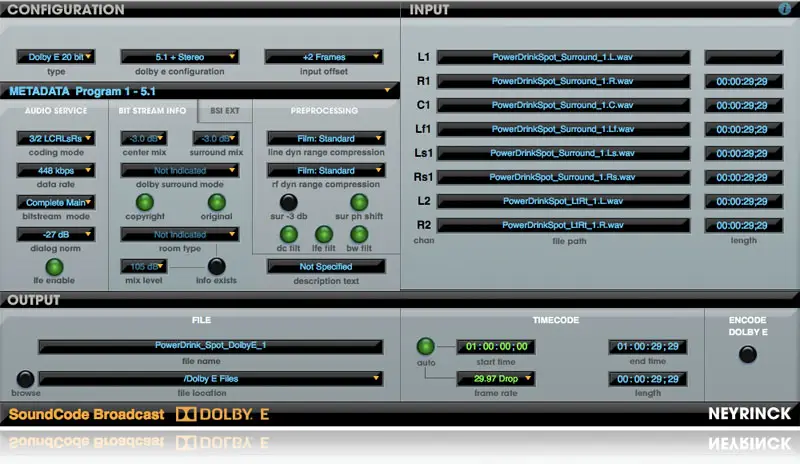This screenshot has width=800, height=464.
Task: Click the empty L1 length field
Action: (743, 57)
